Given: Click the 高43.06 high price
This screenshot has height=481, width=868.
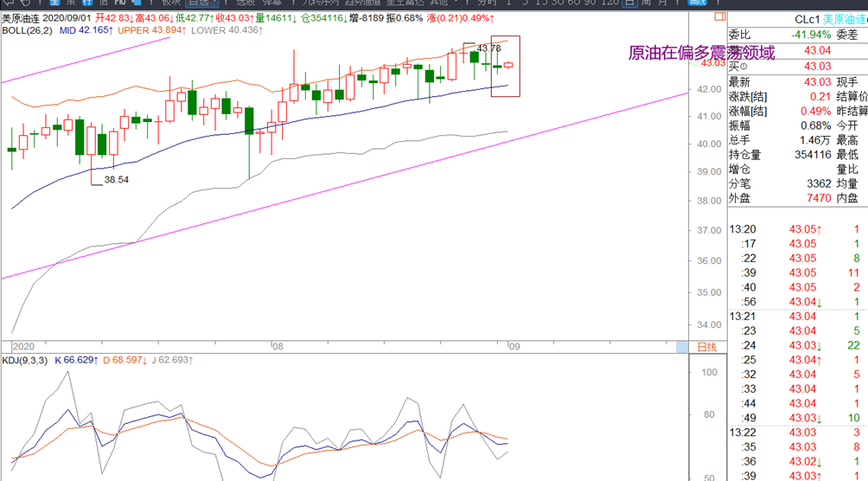Looking at the screenshot, I should [155, 18].
